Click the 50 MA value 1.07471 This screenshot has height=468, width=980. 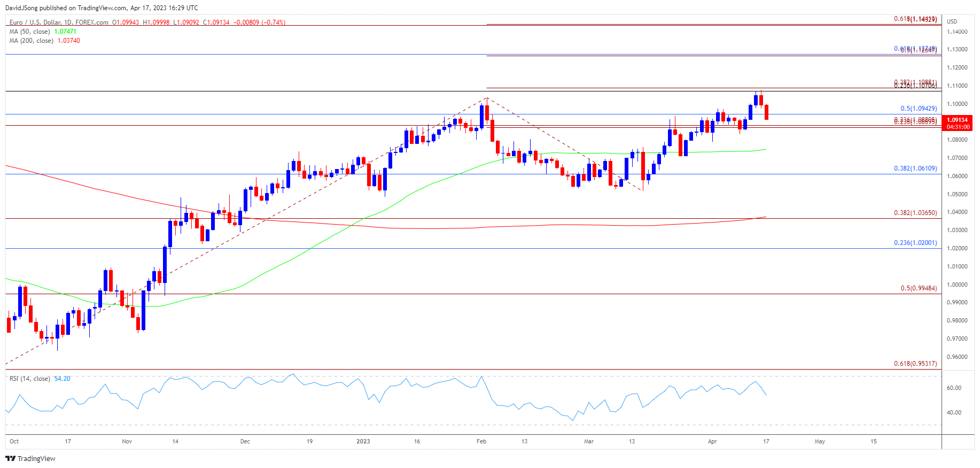(65, 32)
